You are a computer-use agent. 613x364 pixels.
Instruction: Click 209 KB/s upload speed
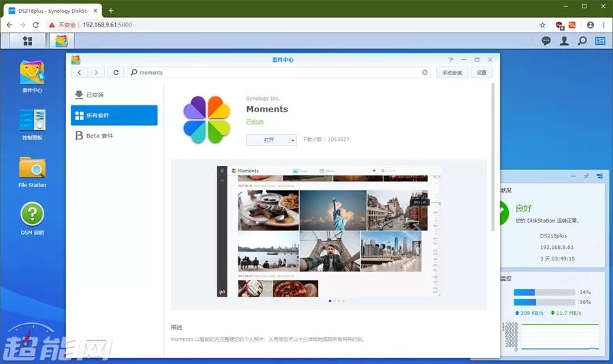click(529, 313)
